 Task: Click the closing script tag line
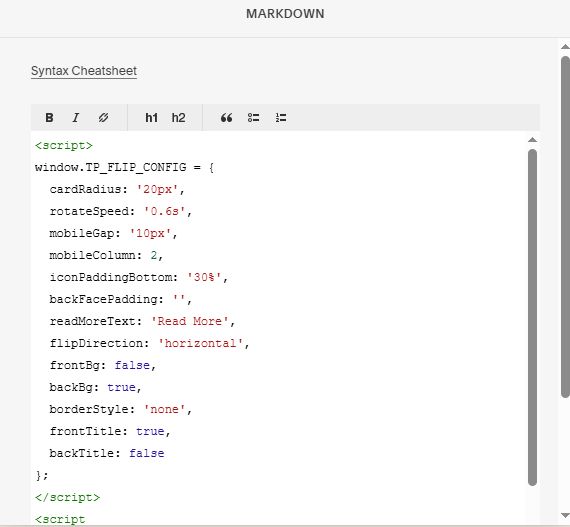67,497
